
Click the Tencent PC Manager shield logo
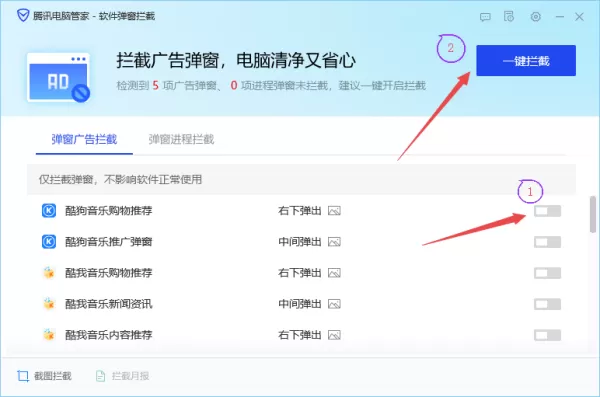click(x=23, y=16)
